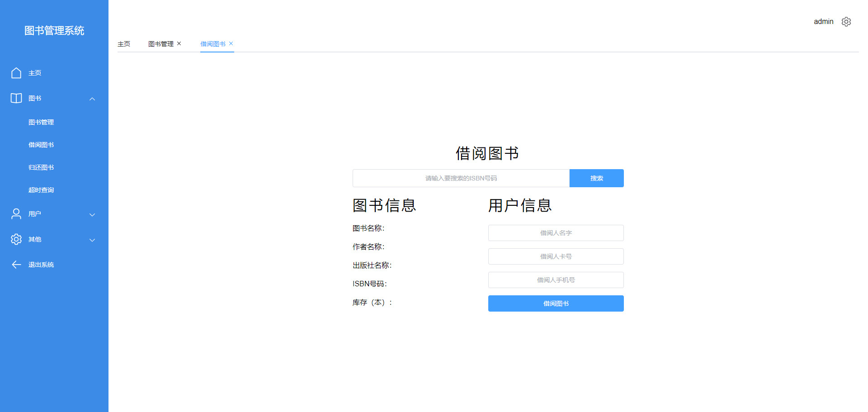Collapse the 图书 menu chevron
Viewport: 868px width, 412px height.
(92, 99)
